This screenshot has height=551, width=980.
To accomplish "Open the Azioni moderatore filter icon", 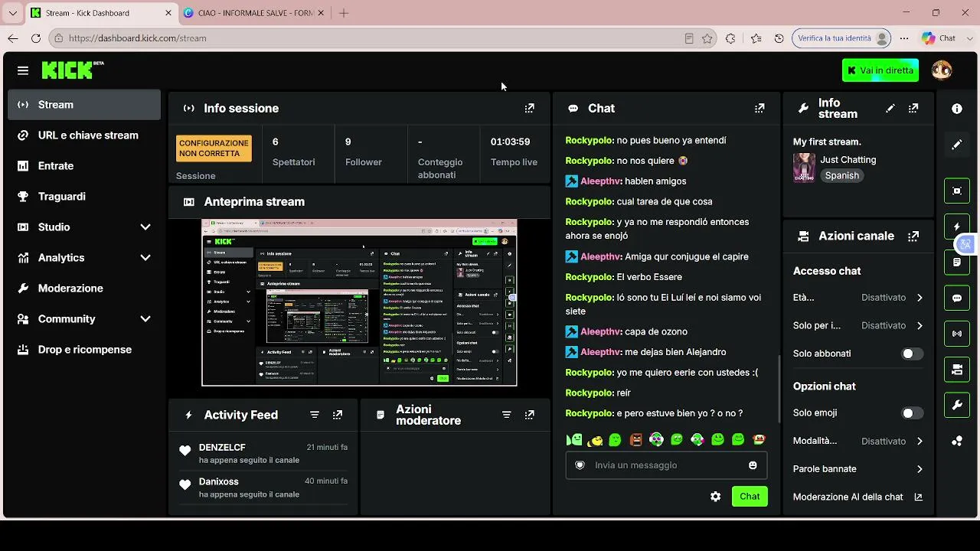I will (506, 415).
